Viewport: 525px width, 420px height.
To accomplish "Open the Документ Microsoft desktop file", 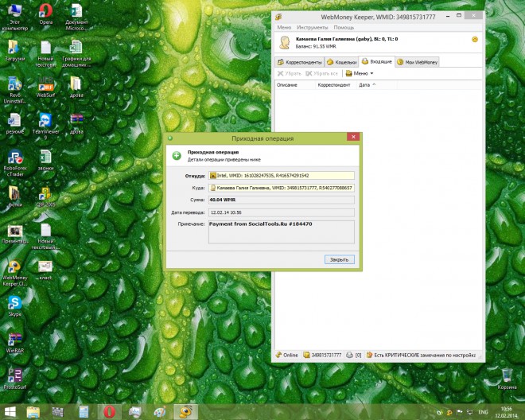I will 76,17.
